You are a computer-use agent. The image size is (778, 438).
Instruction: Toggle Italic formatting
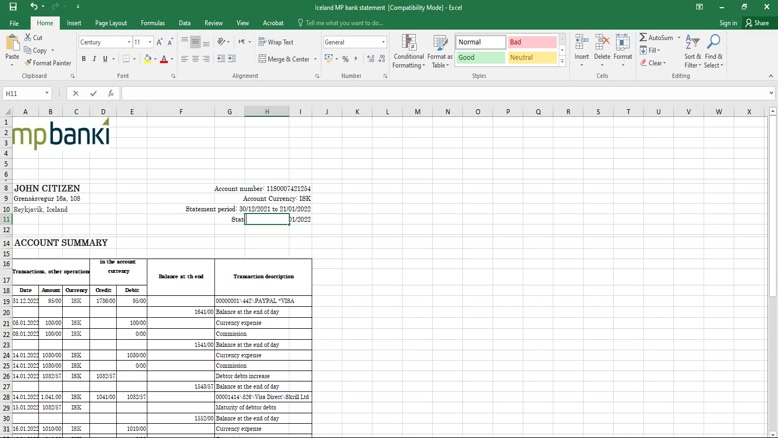click(95, 59)
